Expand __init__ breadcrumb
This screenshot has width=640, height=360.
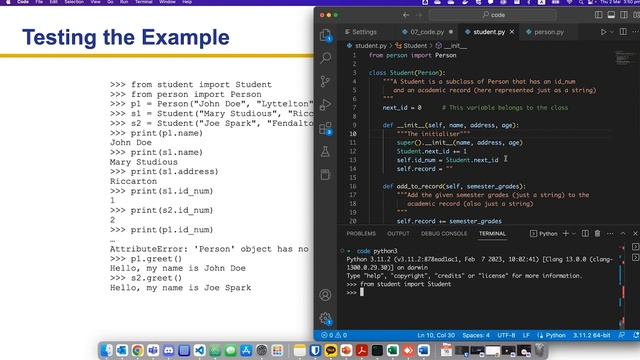point(451,46)
